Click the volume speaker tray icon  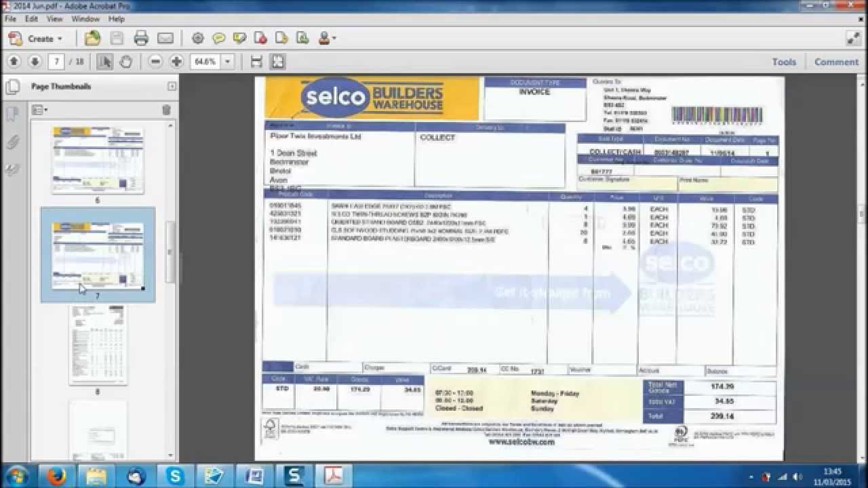[797, 476]
